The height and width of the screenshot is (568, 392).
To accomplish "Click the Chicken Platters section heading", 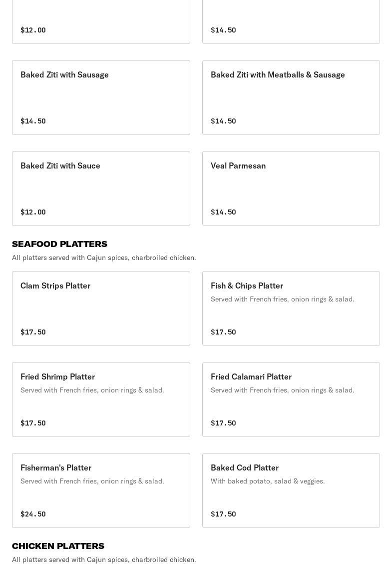I will pyautogui.click(x=58, y=546).
